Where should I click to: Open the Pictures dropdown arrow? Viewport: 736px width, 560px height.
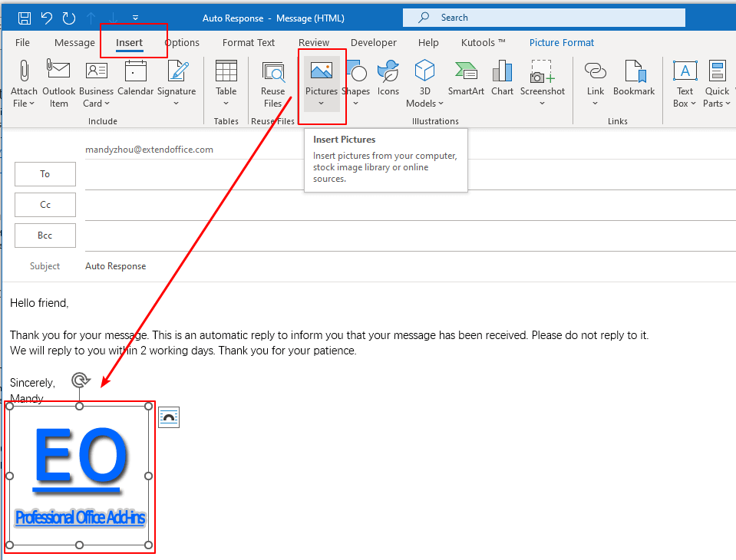coord(321,104)
